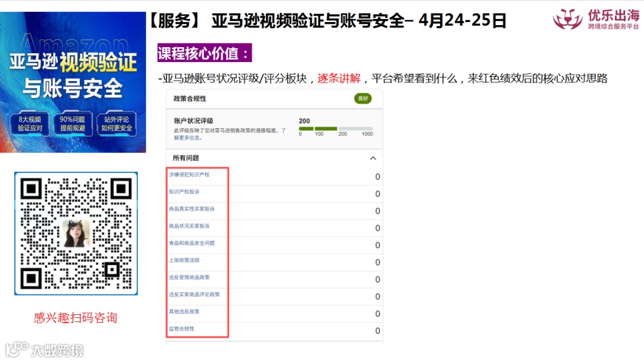Click the count 0 for 商品真实性买家投诉
Screen dimensions: 644x362
point(377,211)
